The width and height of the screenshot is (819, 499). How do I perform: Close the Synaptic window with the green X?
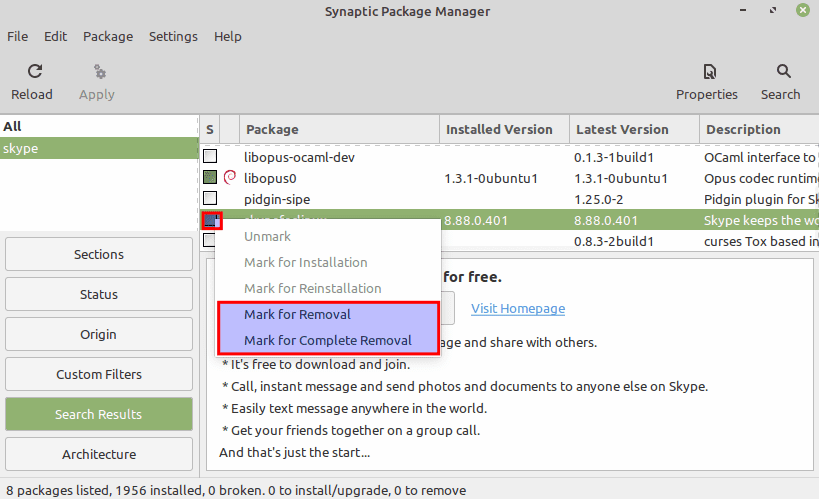(802, 11)
